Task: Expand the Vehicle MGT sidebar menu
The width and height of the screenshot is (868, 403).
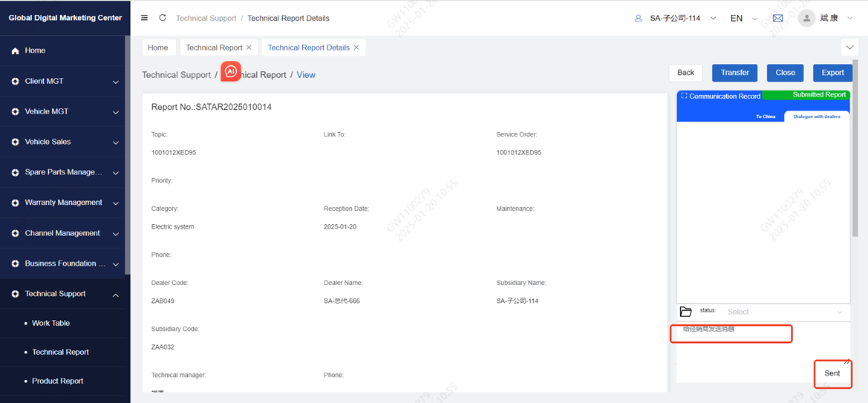Action: [x=65, y=111]
